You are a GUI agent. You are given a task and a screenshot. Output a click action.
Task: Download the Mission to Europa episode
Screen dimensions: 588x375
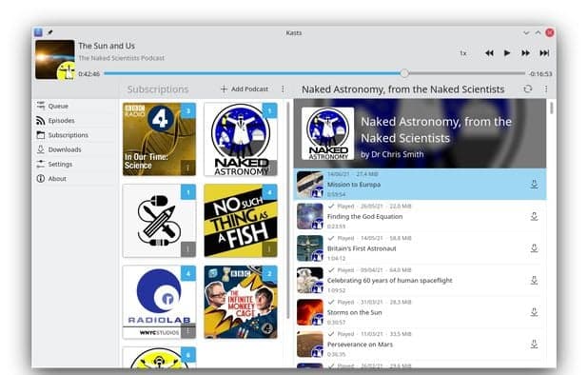click(535, 184)
